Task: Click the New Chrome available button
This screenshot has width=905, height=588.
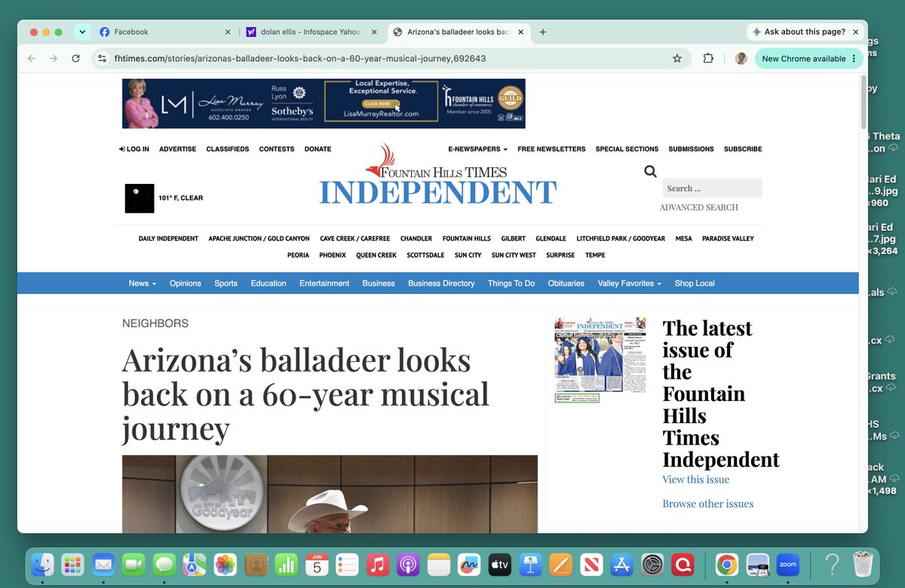Action: [x=802, y=58]
